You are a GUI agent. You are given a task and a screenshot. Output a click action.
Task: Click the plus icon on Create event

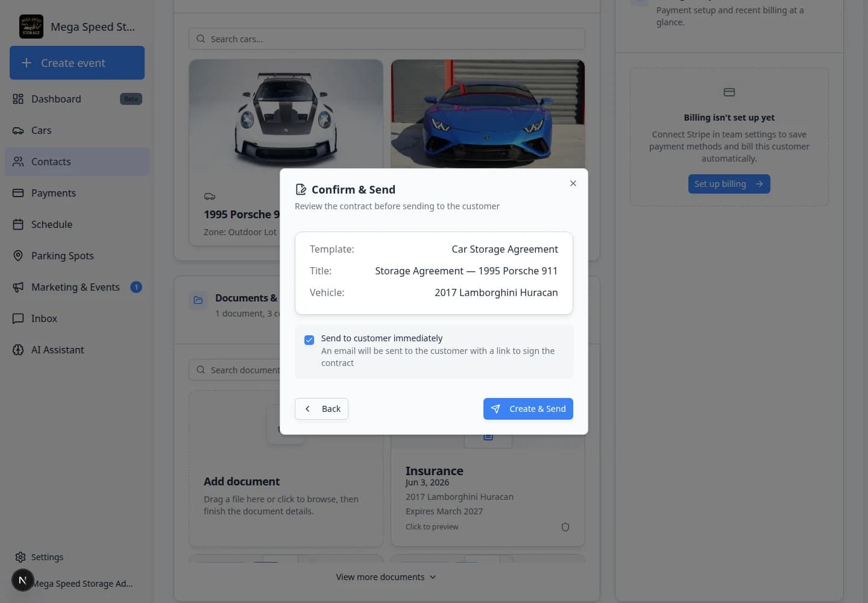27,63
